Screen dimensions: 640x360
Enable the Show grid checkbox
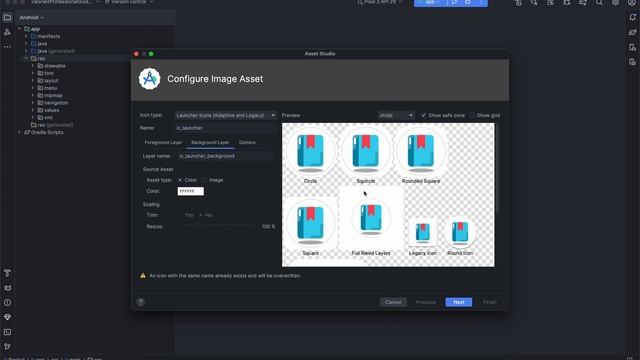tap(472, 115)
